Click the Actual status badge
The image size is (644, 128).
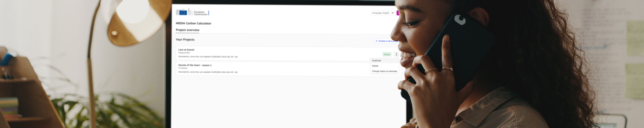(x=387, y=54)
